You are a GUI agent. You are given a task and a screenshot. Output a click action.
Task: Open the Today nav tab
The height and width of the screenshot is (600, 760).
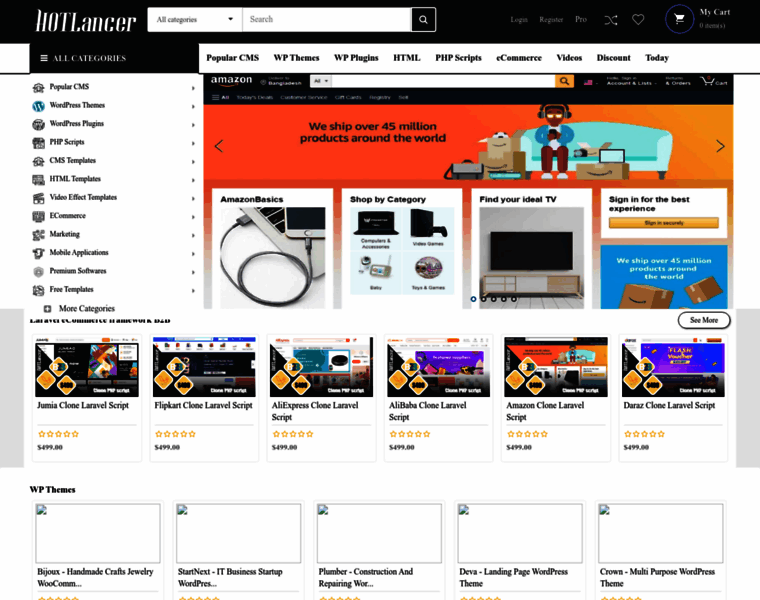coord(657,58)
